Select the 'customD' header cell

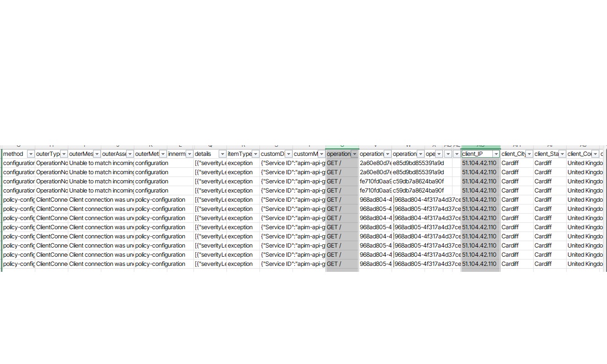[x=276, y=154]
